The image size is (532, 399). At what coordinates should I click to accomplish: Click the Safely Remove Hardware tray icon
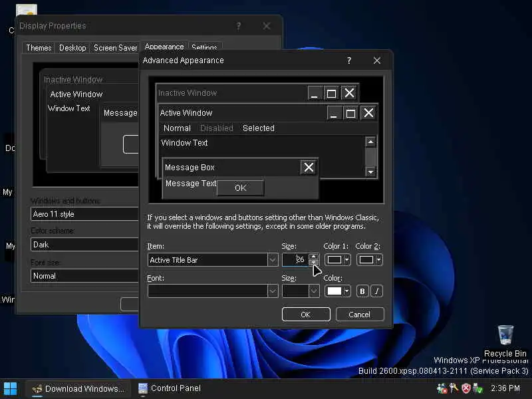(478, 388)
